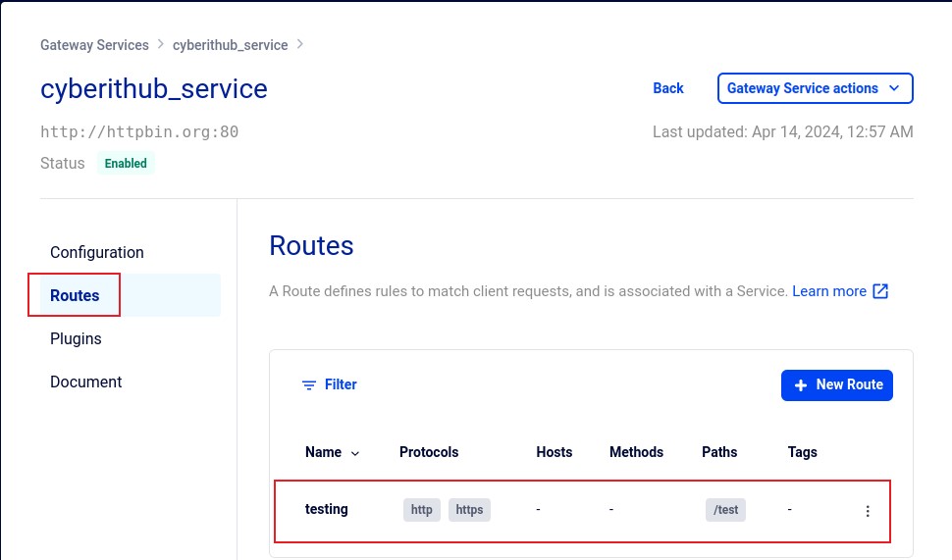952x560 pixels.
Task: Open the Filter control
Action: pyautogui.click(x=329, y=384)
